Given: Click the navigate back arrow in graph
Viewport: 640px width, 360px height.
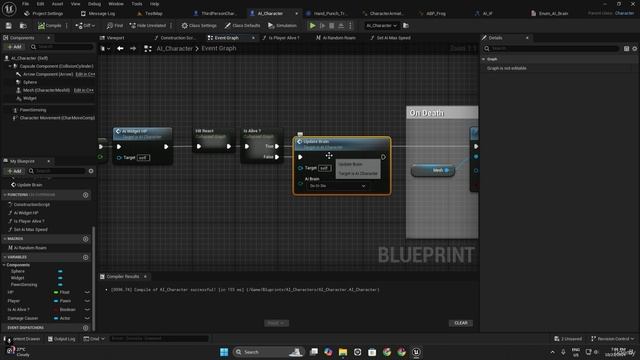Looking at the screenshot, I should [120, 49].
